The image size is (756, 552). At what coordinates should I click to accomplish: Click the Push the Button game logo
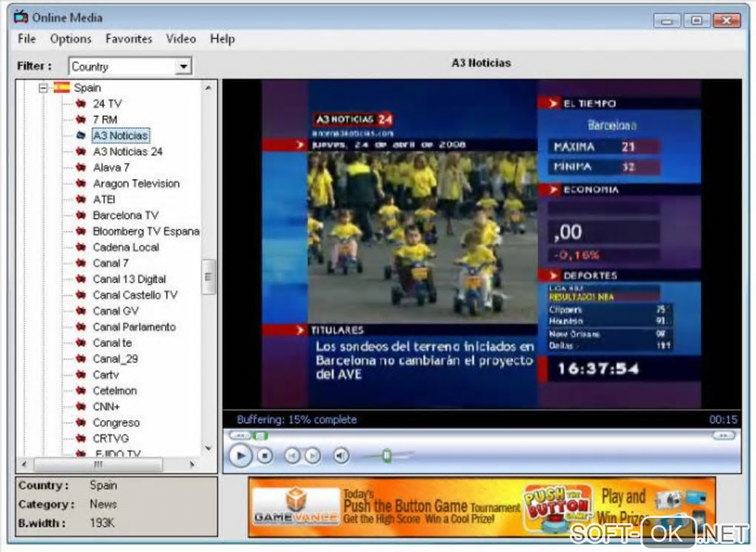tap(558, 508)
